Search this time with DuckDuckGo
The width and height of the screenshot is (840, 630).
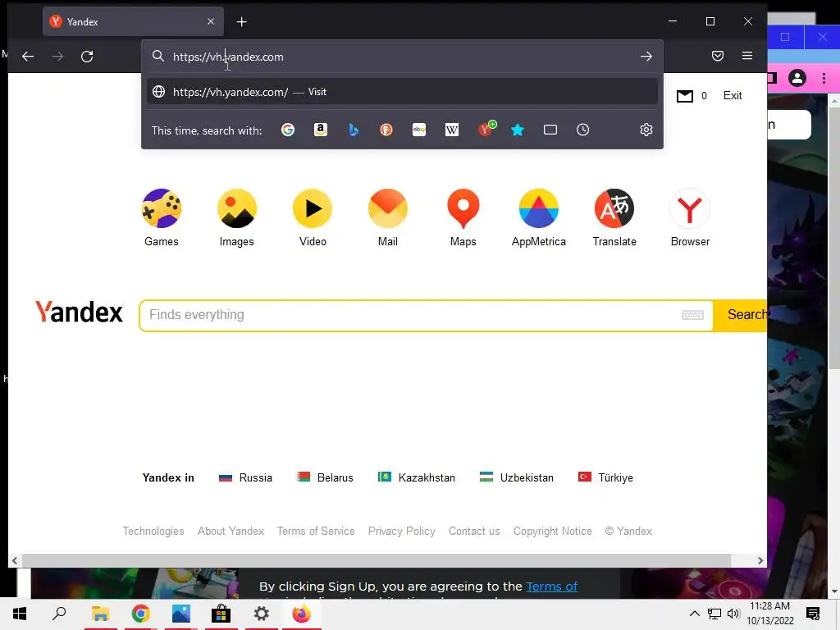click(x=386, y=130)
